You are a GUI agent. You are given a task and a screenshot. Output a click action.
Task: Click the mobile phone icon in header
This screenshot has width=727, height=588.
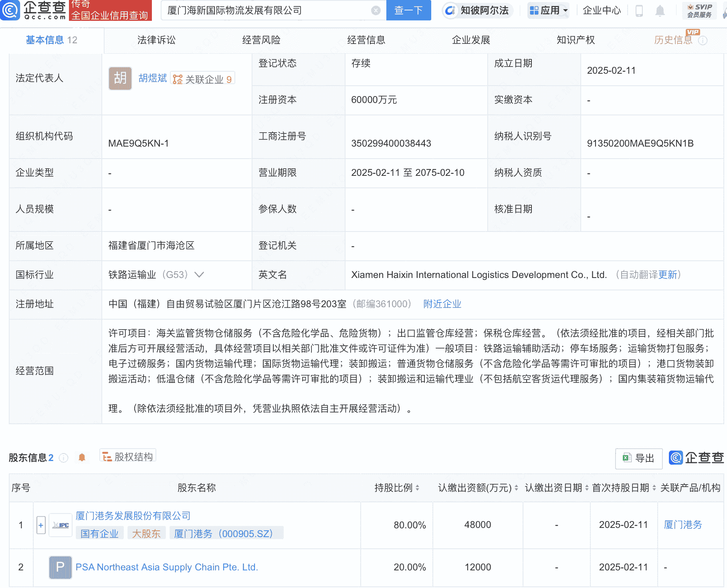pyautogui.click(x=639, y=11)
